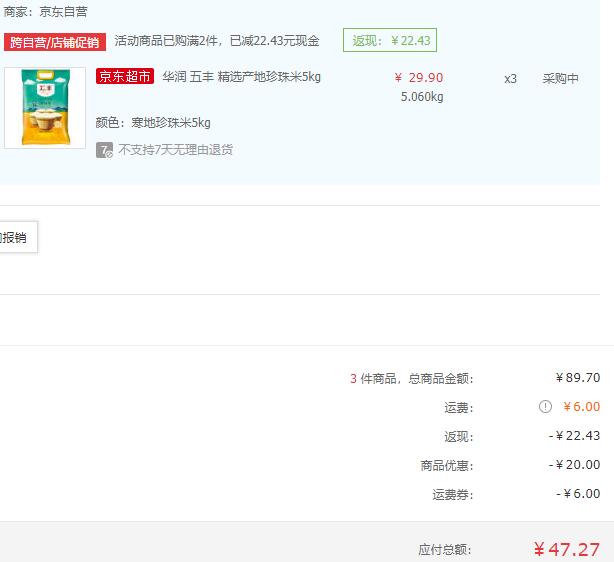Click the order status 采购中
This screenshot has height=562, width=614.
pos(560,79)
